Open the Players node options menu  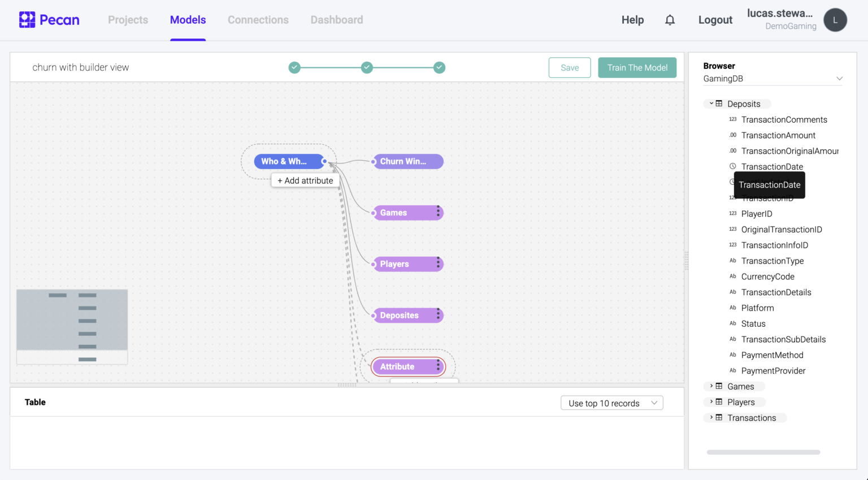tap(438, 264)
